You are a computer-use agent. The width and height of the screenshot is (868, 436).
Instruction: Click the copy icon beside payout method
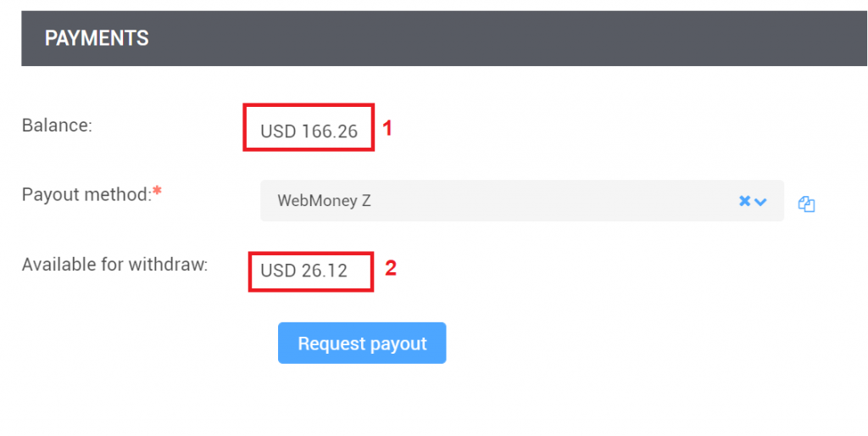coord(807,204)
